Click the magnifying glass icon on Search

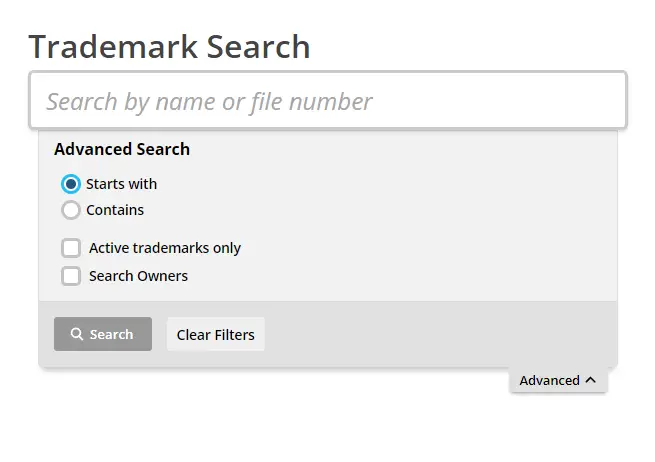pos(76,334)
